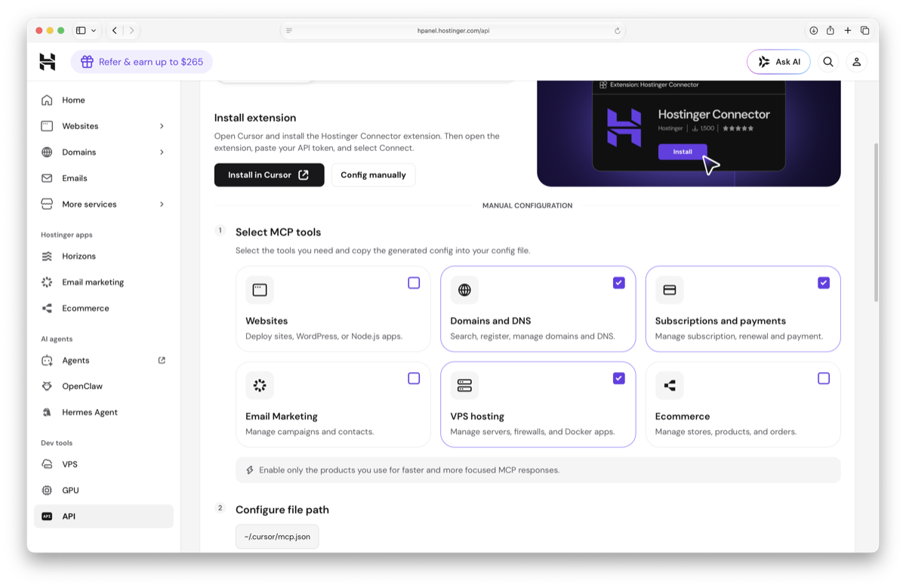The width and height of the screenshot is (906, 588).
Task: Click the Horizons waves icon
Action: (x=47, y=256)
